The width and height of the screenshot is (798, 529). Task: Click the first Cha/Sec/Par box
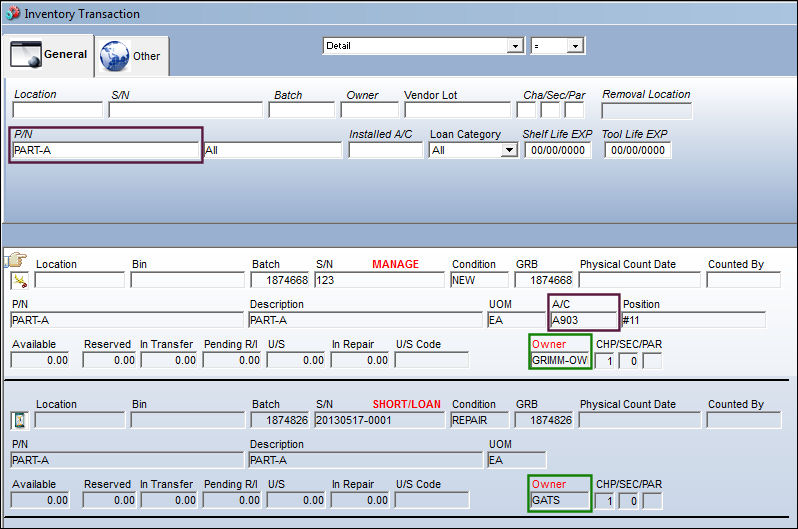(526, 110)
